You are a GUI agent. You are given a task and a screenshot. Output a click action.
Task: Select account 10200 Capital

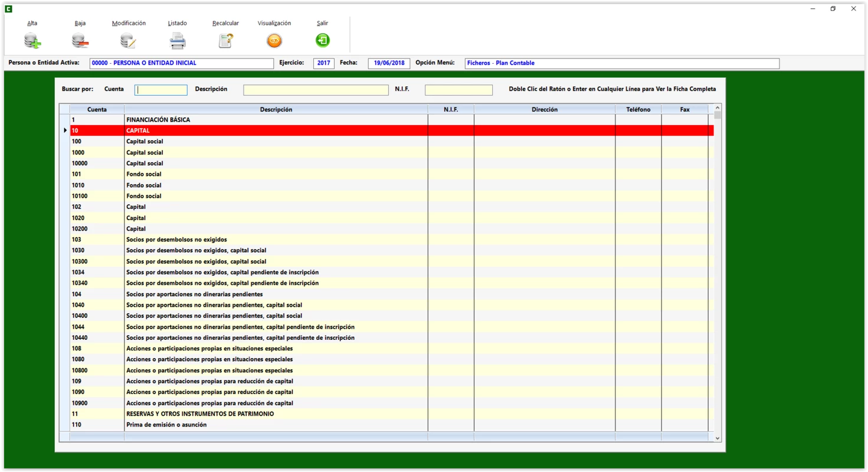(391, 229)
